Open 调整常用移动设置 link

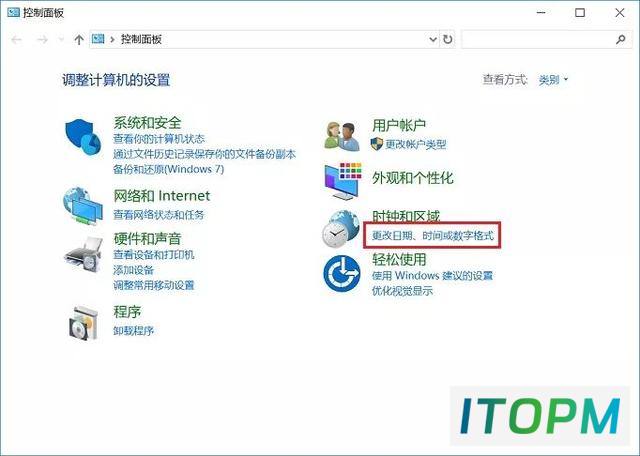[x=153, y=285]
